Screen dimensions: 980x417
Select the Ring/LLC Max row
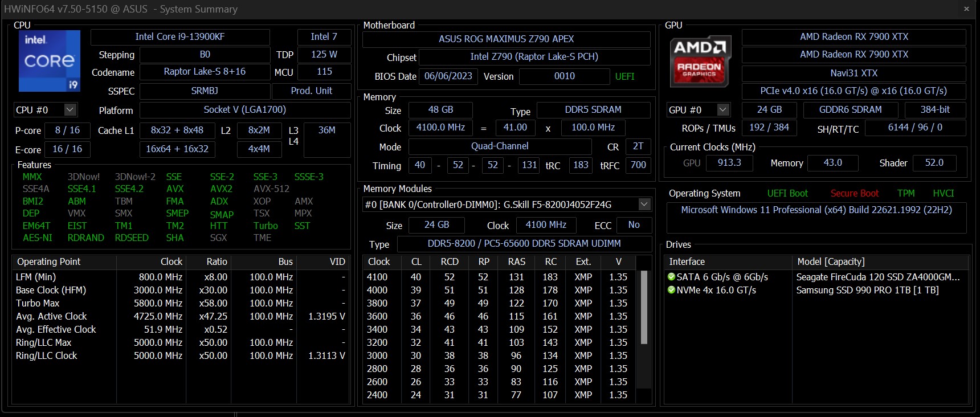pos(181,342)
